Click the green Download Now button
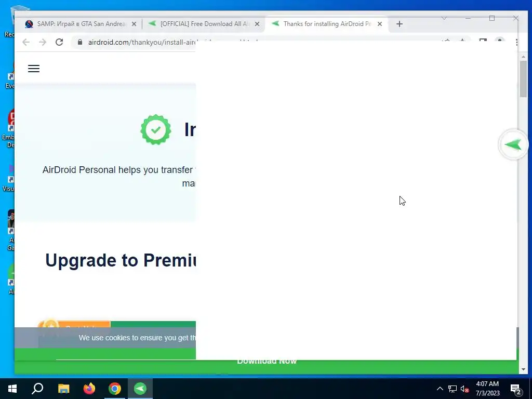 (267, 362)
